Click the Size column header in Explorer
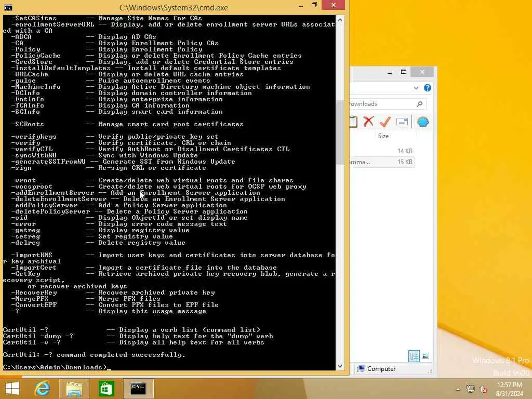 (383, 136)
